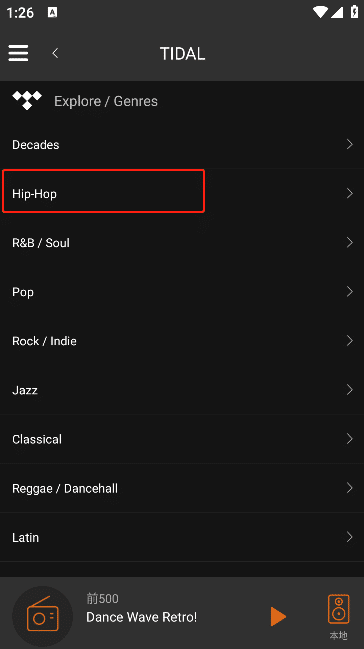
Task: Open the speaker device selector icon
Action: coord(338,609)
